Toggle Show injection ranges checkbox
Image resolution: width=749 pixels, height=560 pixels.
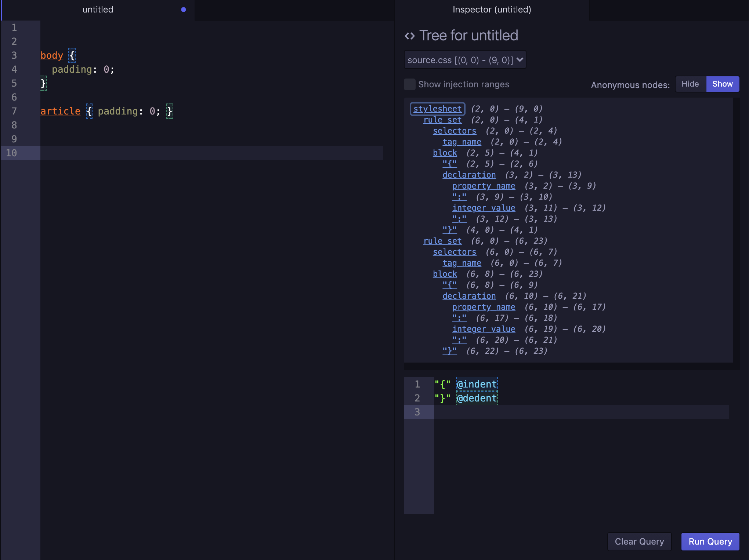(410, 84)
